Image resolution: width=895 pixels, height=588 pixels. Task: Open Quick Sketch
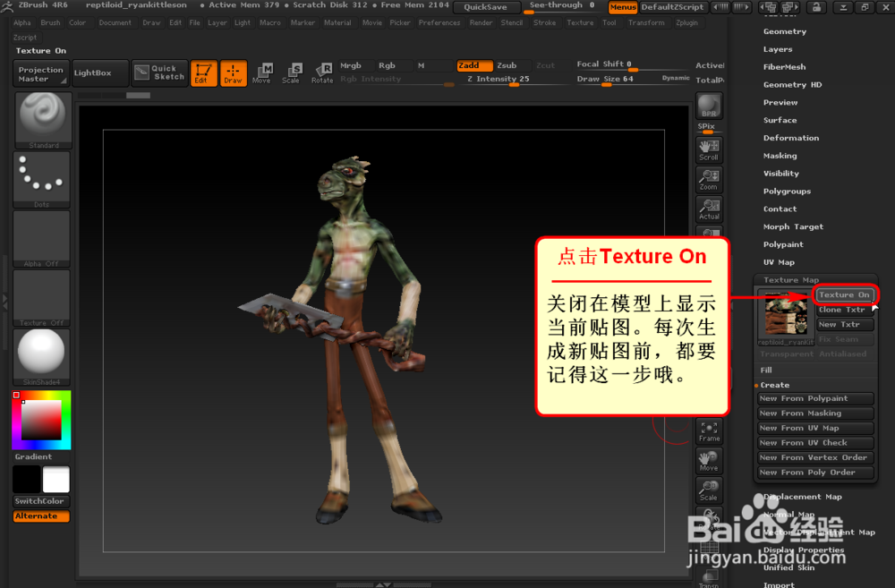[159, 73]
